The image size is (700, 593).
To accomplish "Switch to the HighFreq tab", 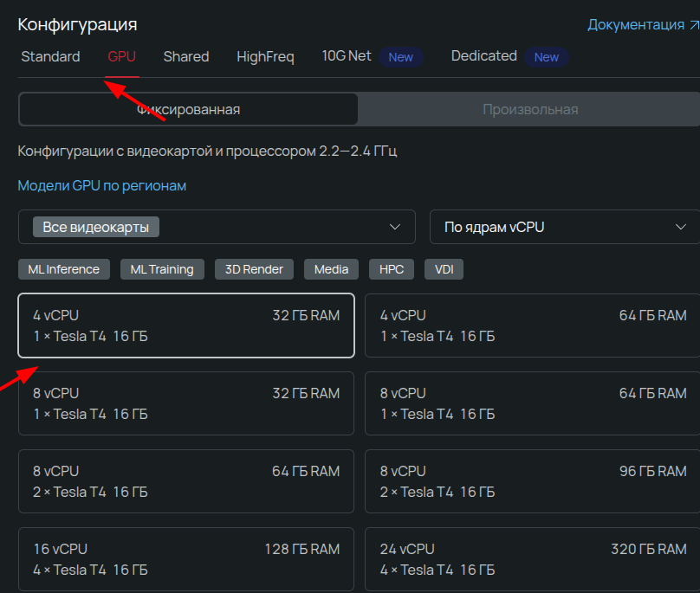I will 265,56.
